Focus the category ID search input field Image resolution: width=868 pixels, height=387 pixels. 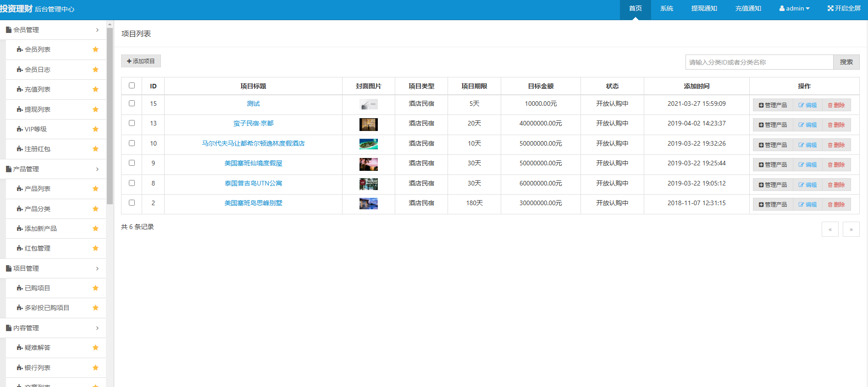click(759, 62)
